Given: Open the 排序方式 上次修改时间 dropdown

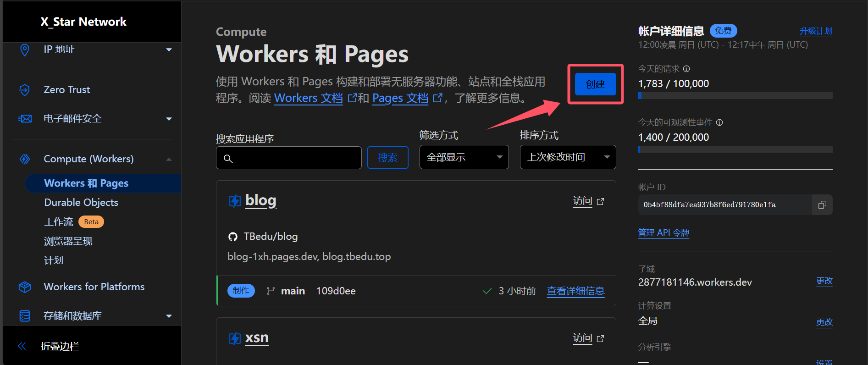Looking at the screenshot, I should click(567, 157).
